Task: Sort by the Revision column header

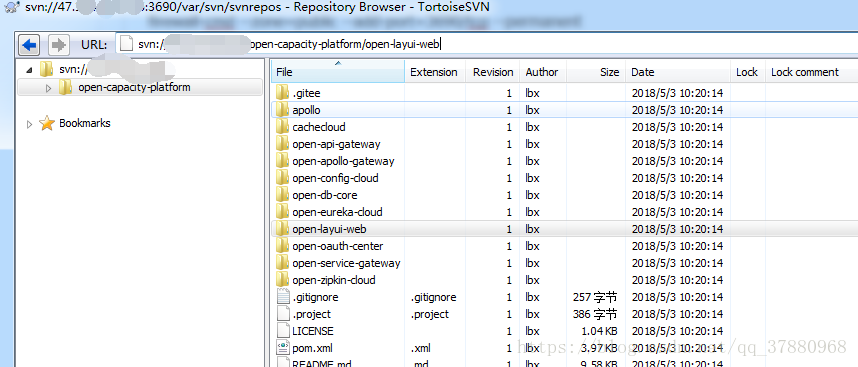Action: point(493,72)
